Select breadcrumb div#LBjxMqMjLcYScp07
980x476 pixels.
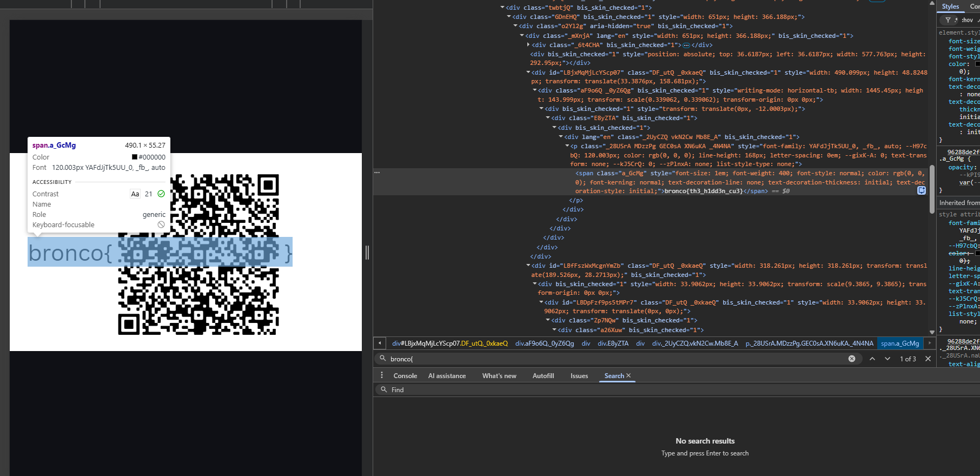[x=450, y=343]
